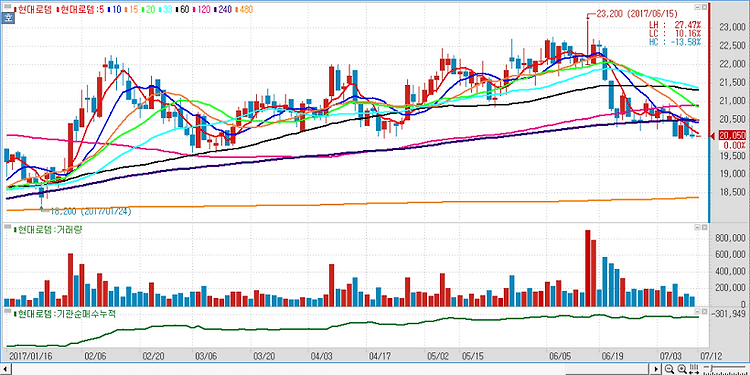Select the blue 10 moving average legend
Image resolution: width=750 pixels, height=375 pixels.
[114, 9]
